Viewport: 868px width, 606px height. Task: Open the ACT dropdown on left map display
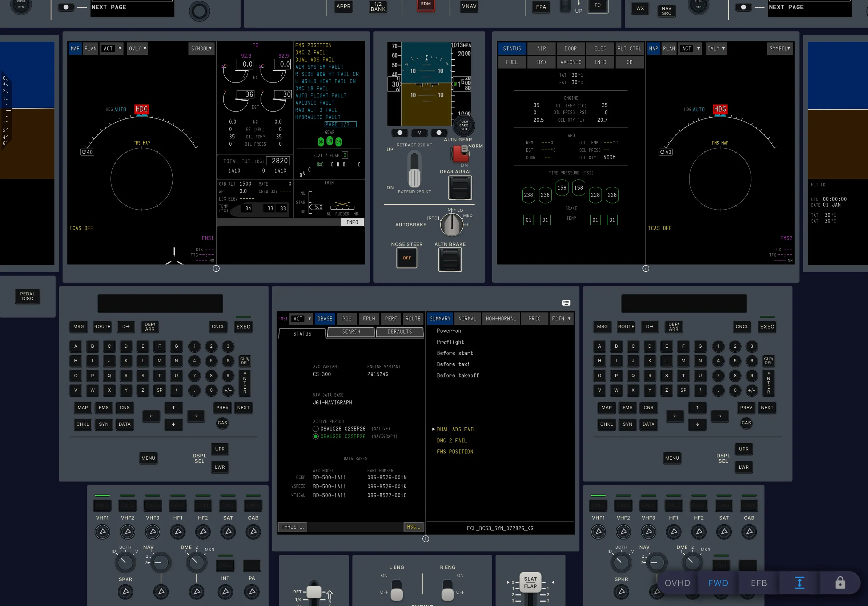click(112, 48)
